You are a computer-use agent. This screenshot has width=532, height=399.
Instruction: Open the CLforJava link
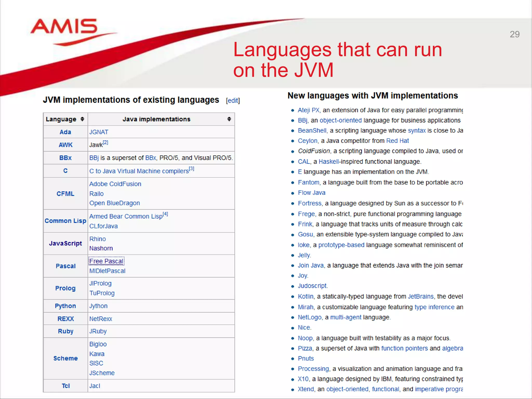pyautogui.click(x=103, y=226)
